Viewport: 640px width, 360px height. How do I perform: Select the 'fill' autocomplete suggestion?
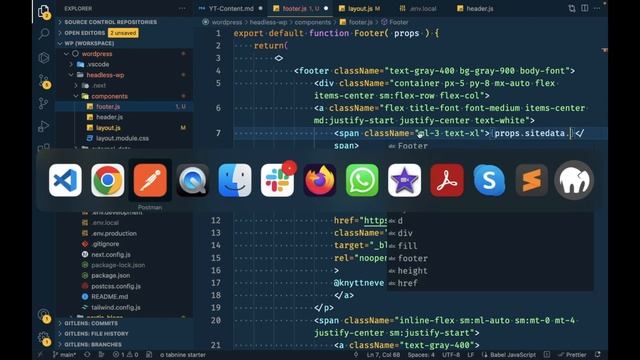point(490,246)
